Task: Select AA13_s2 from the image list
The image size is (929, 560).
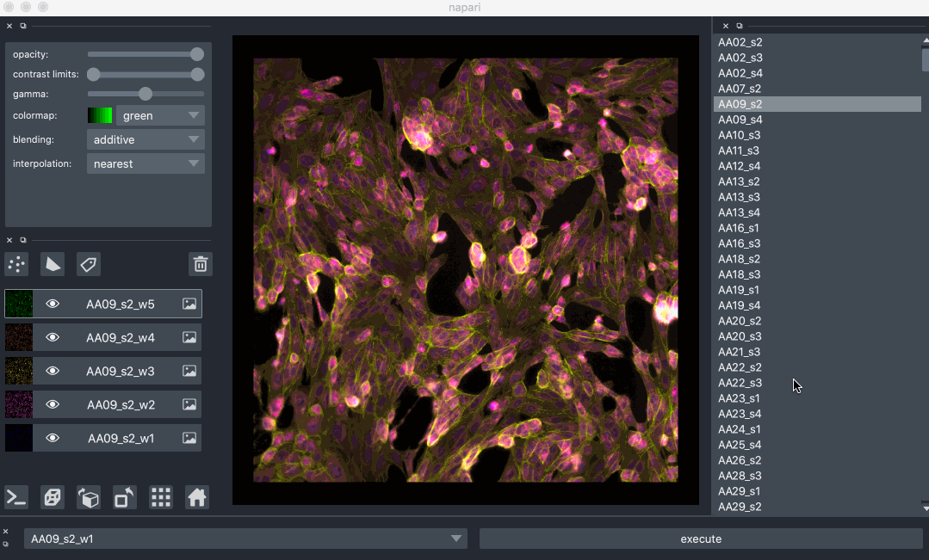Action: (739, 182)
